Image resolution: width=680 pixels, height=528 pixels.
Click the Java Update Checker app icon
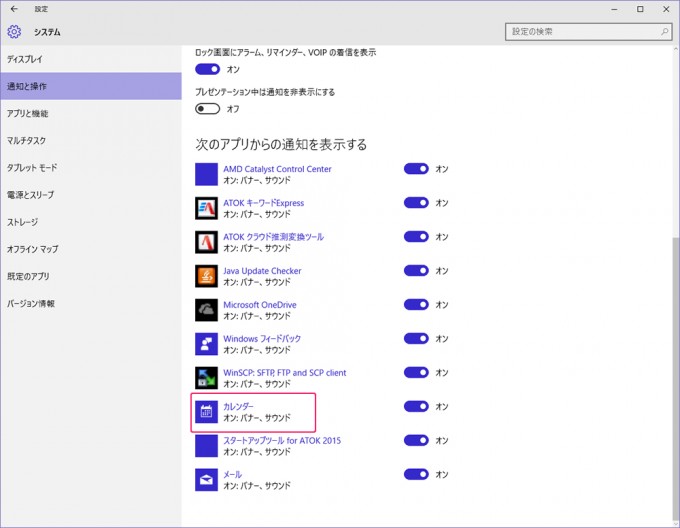[206, 276]
